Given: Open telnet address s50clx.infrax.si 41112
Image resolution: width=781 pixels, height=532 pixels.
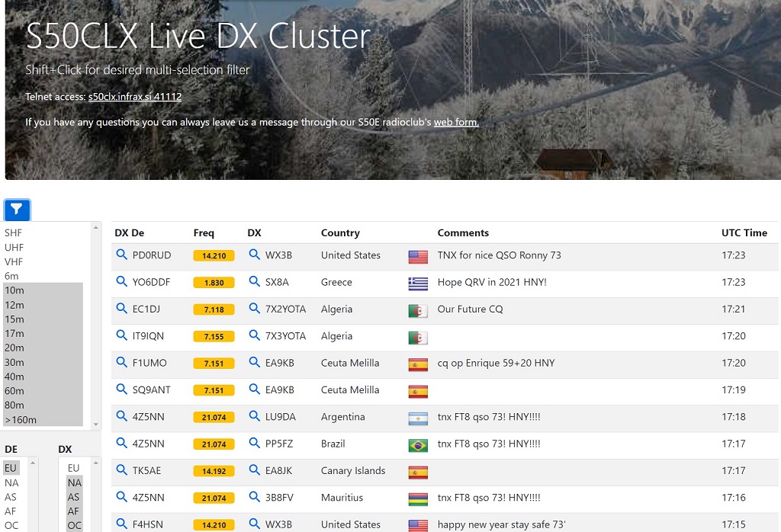Looking at the screenshot, I should [x=135, y=97].
